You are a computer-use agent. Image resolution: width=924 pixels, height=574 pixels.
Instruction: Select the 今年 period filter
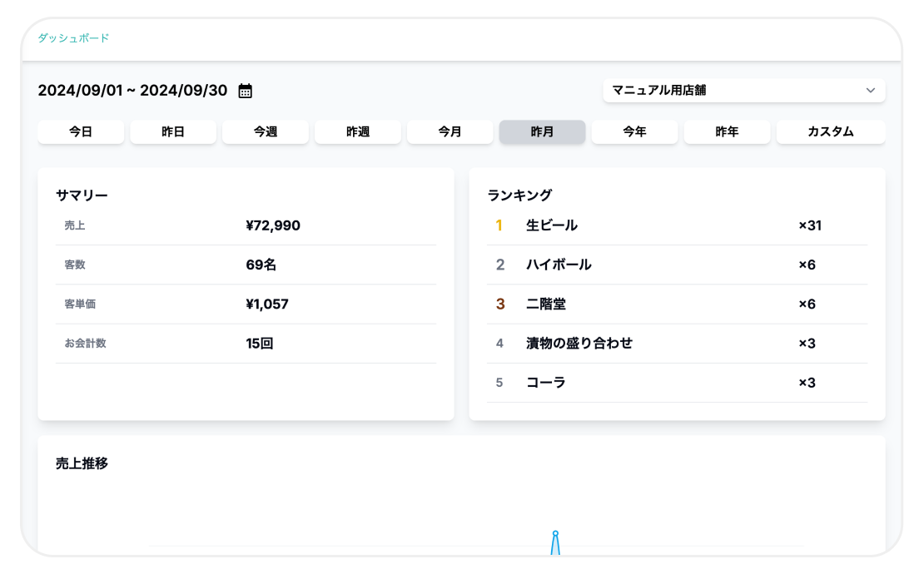click(634, 131)
